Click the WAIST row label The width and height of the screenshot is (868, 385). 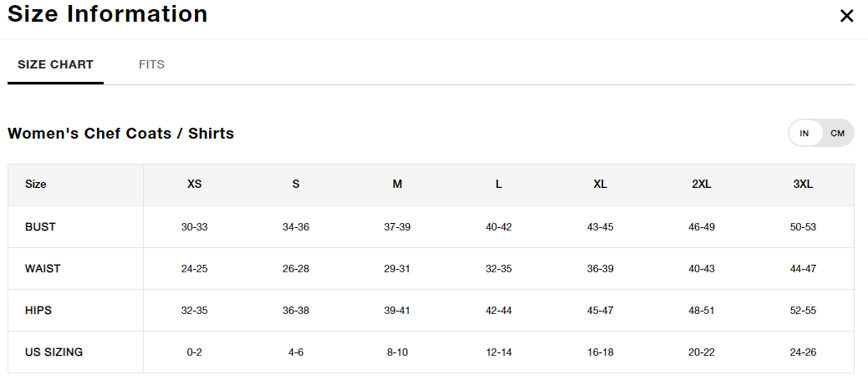point(43,269)
